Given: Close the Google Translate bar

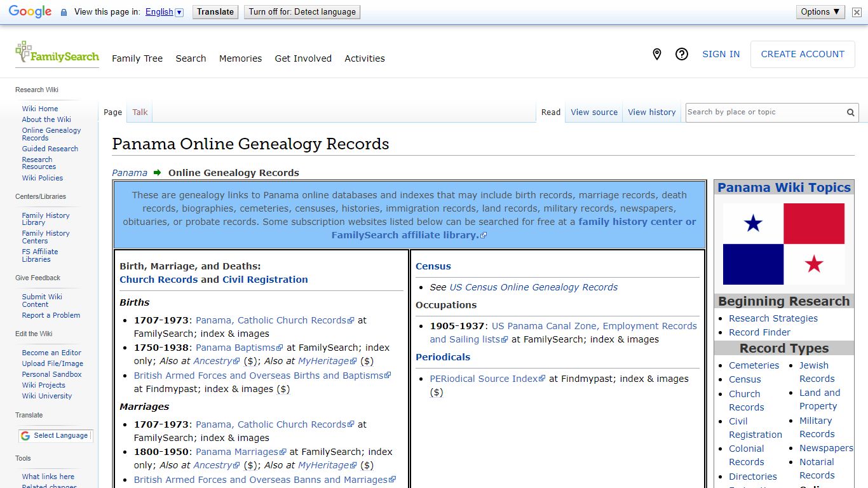Looking at the screenshot, I should [x=857, y=12].
